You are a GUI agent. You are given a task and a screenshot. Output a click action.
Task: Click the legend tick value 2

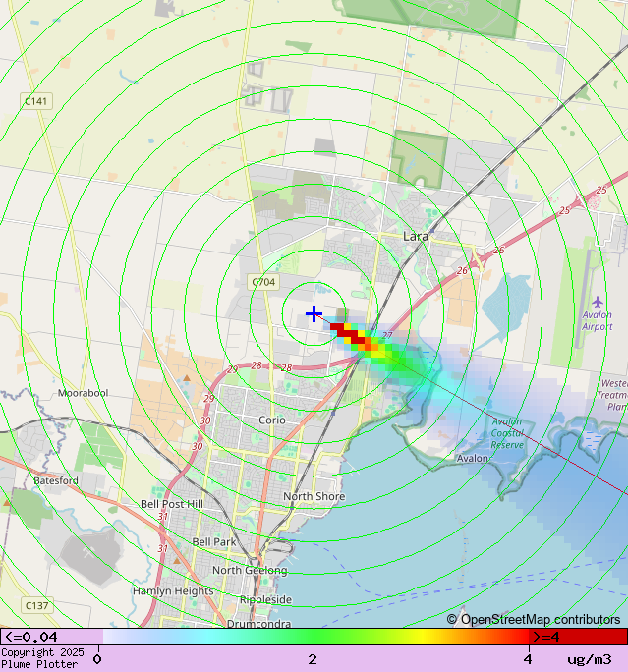pos(313,659)
